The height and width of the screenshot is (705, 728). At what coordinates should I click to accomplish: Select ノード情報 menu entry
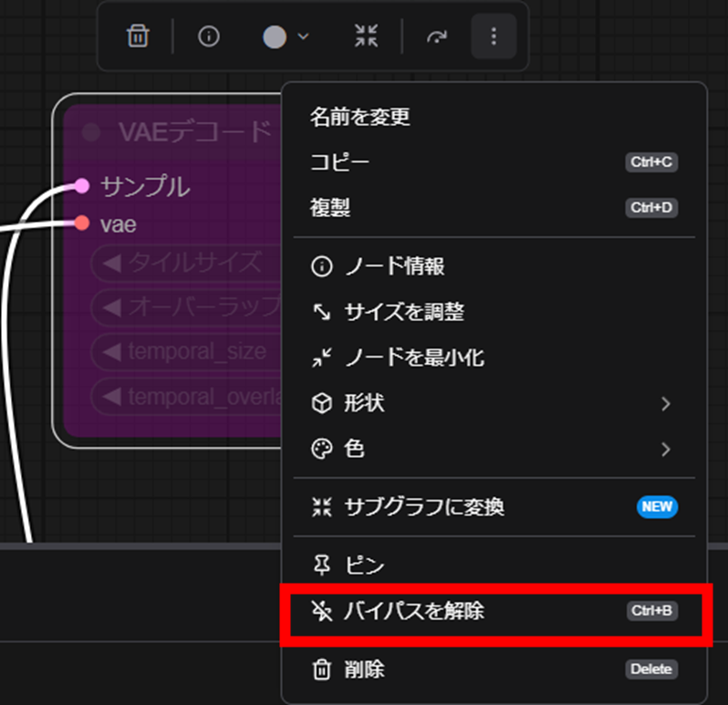coord(494,266)
